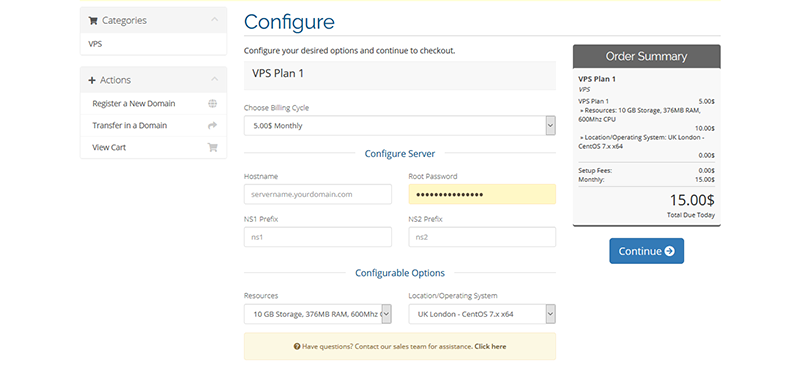The width and height of the screenshot is (800, 382).
Task: Select the 'Total Due Today' label
Action: point(691,215)
